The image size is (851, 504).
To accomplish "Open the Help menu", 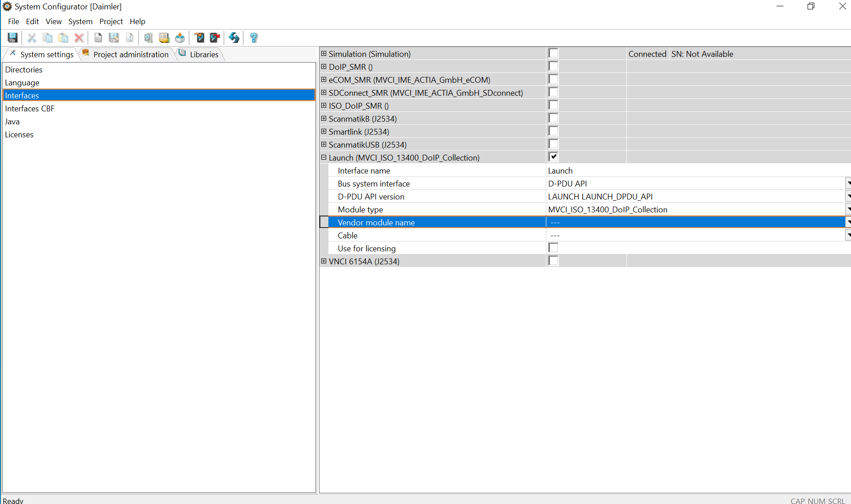I will [x=137, y=21].
